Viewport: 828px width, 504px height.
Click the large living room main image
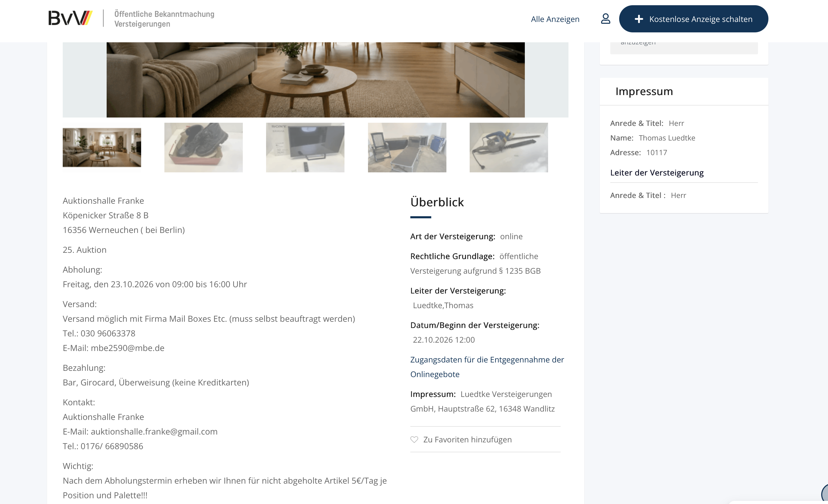pos(315,80)
